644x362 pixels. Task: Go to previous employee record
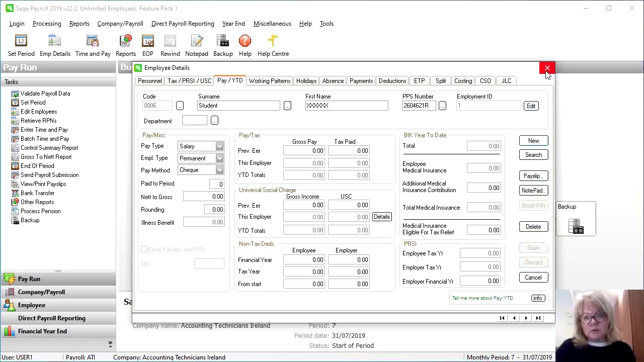(x=514, y=318)
